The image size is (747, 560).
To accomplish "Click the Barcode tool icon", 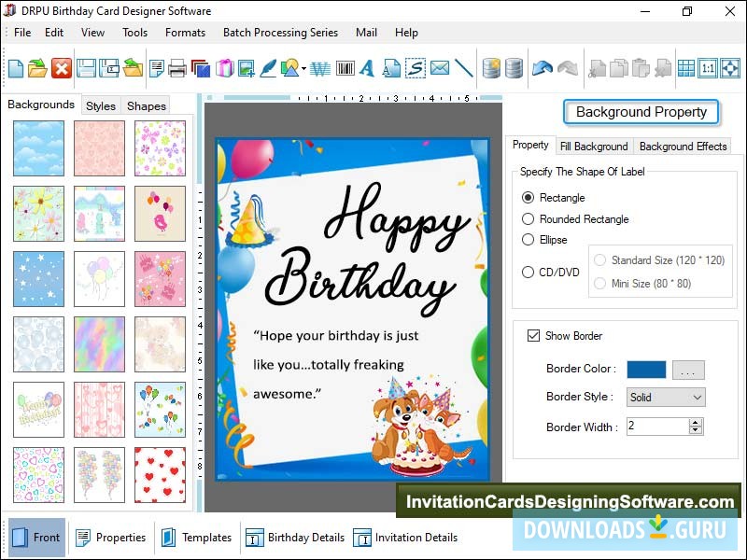I will point(344,68).
